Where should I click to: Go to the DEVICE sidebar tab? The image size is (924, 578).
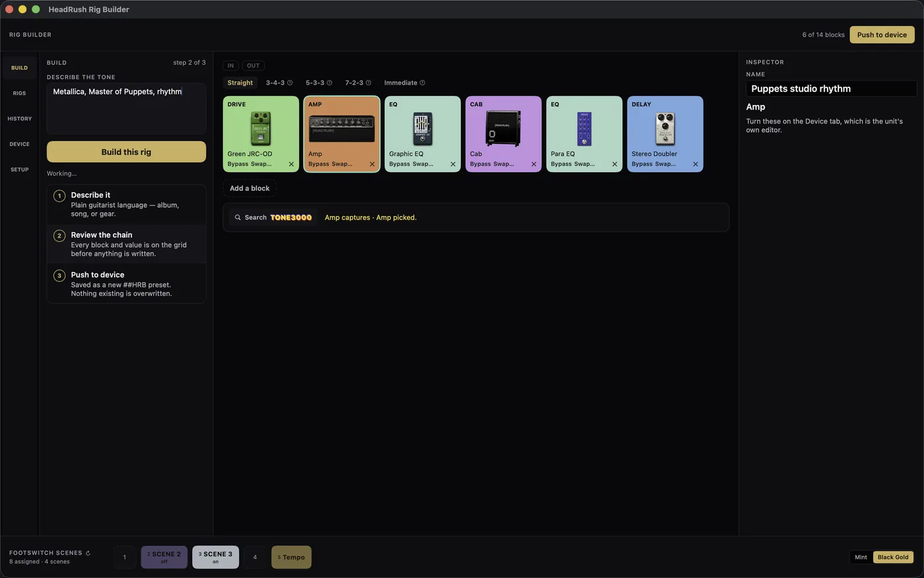click(x=19, y=144)
